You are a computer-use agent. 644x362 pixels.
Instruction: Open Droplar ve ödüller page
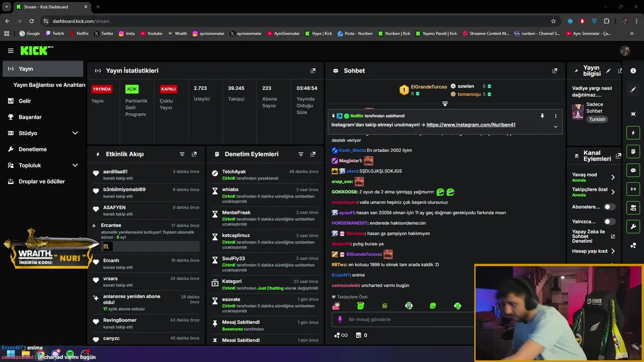(x=43, y=182)
